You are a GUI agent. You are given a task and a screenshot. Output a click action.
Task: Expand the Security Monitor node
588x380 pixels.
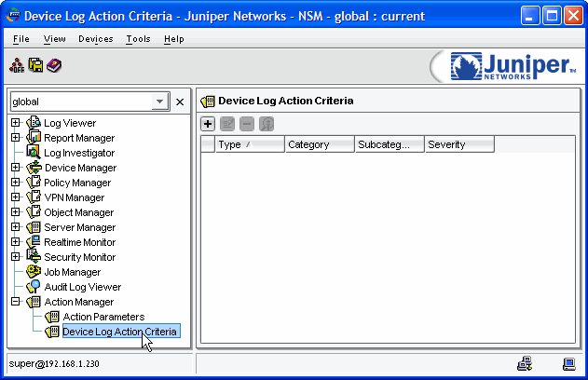pyautogui.click(x=15, y=257)
